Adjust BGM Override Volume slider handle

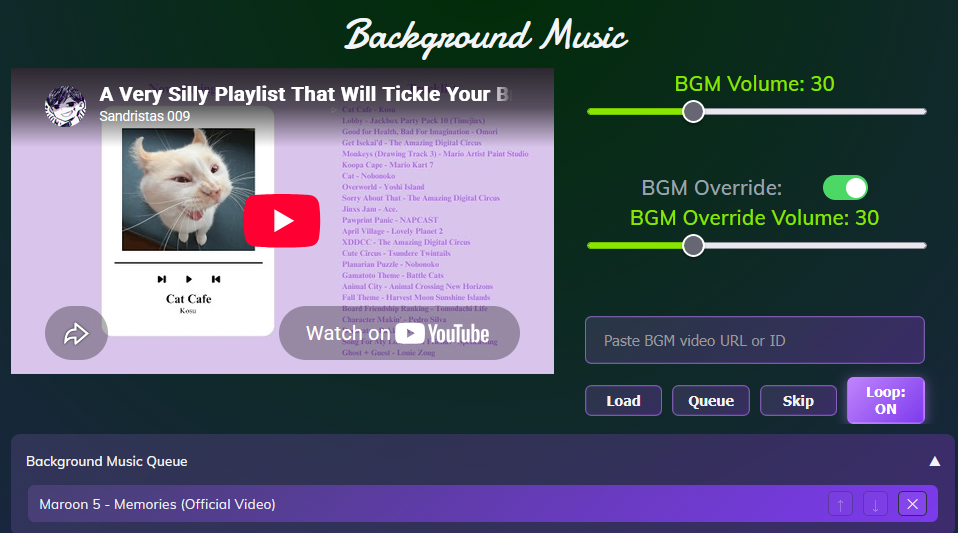coord(693,246)
